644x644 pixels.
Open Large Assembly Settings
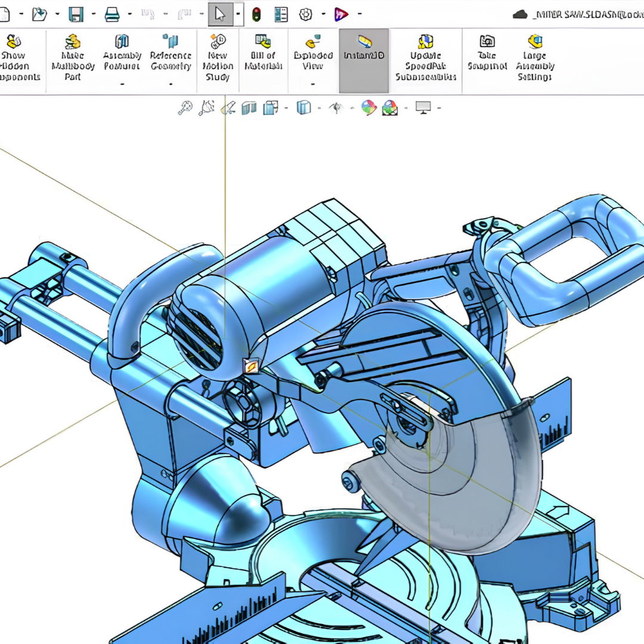click(x=535, y=57)
